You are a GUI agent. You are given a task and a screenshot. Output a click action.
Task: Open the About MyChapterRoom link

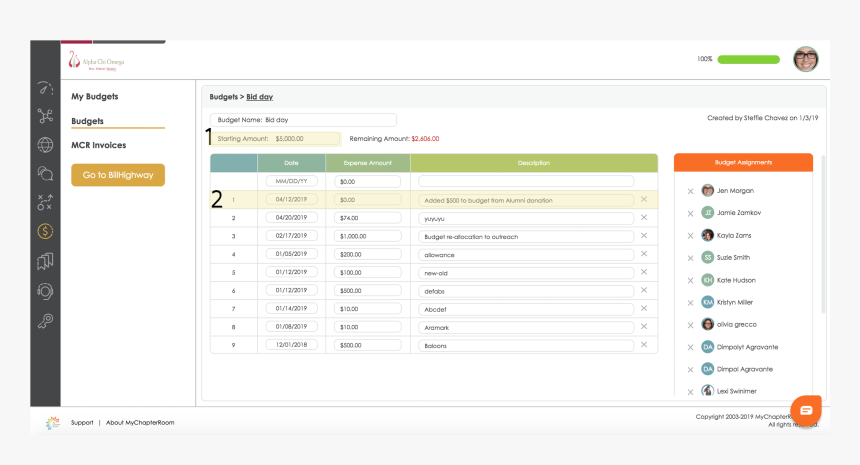(140, 423)
